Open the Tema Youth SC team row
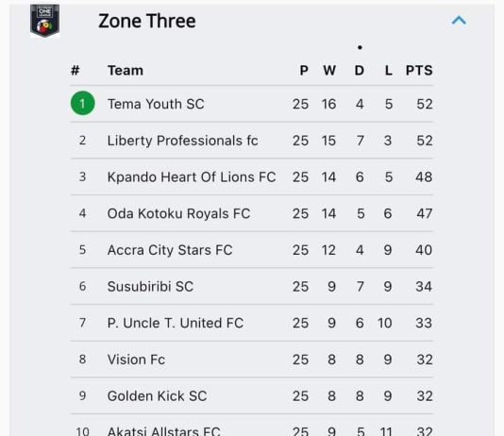The height and width of the screenshot is (436, 504). [x=252, y=104]
